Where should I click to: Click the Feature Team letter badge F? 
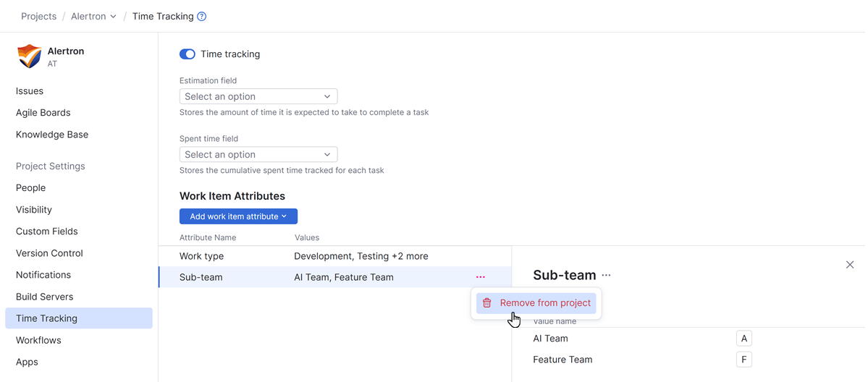(743, 360)
